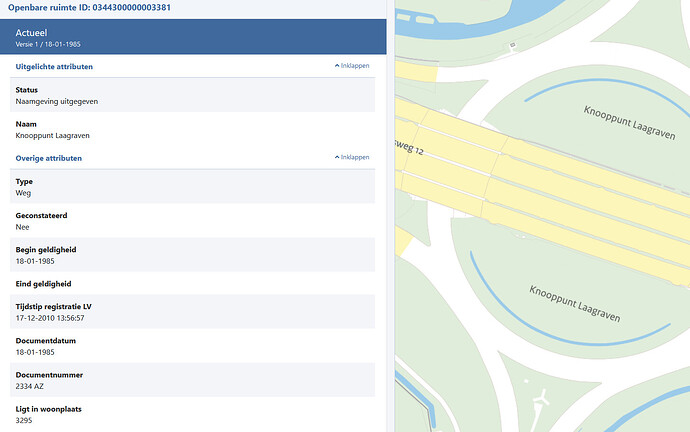This screenshot has width=690, height=432.
Task: Click the Eind geldigheid label
Action: pos(43,284)
